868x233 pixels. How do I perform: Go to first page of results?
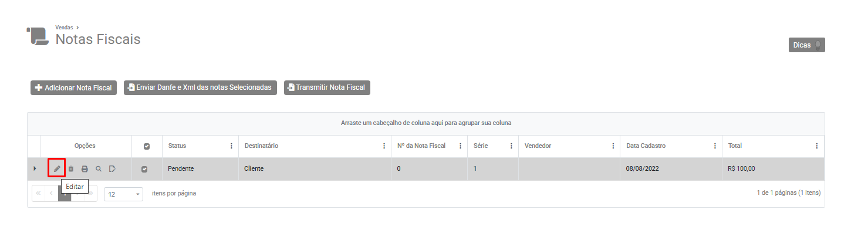(x=38, y=193)
